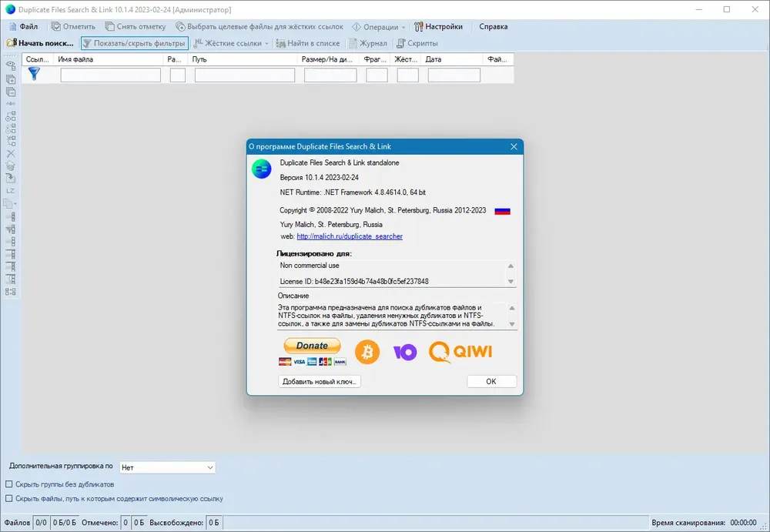Toggle Показать/скрыть фильтры button
770x532 pixels.
click(x=135, y=43)
